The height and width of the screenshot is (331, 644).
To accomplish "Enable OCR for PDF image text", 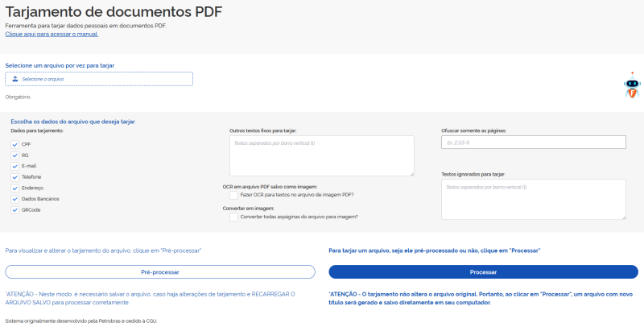I will coord(233,194).
